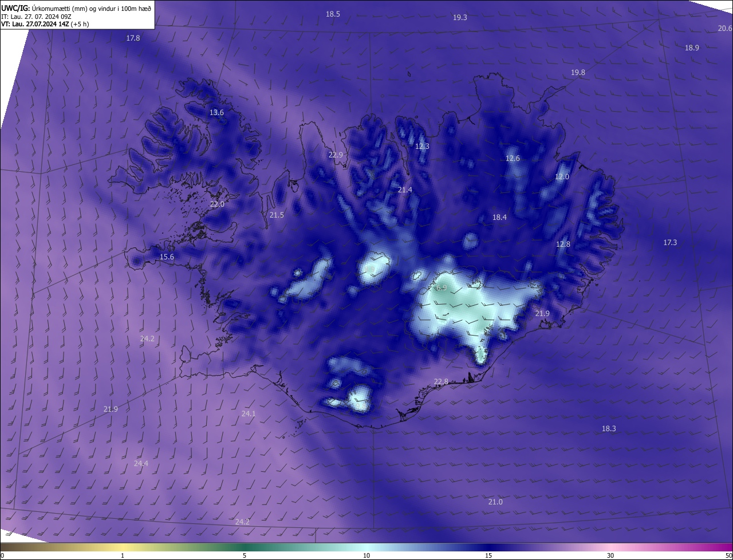Viewport: 733px width, 560px height.
Task: Click the colorbar tick label 10
Action: [x=366, y=555]
